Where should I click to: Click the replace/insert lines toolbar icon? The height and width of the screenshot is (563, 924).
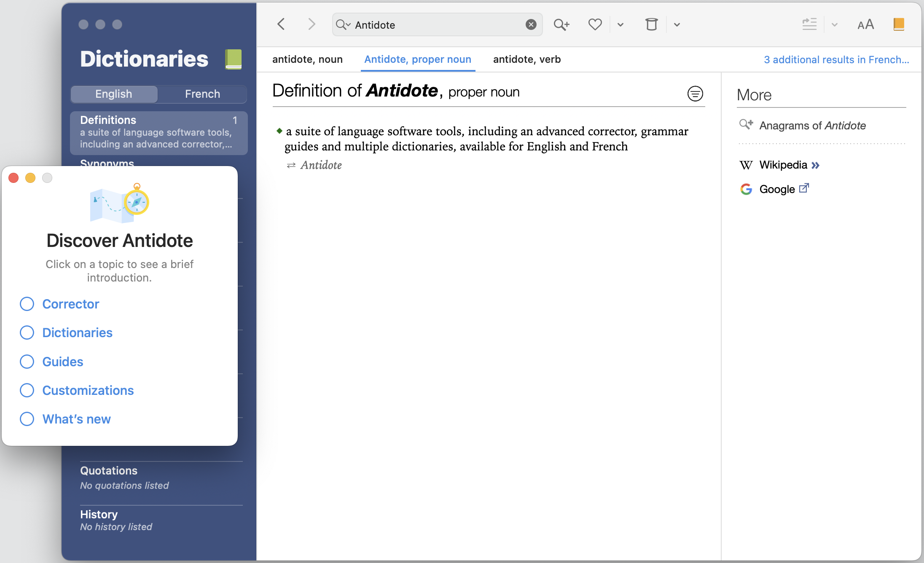(809, 24)
